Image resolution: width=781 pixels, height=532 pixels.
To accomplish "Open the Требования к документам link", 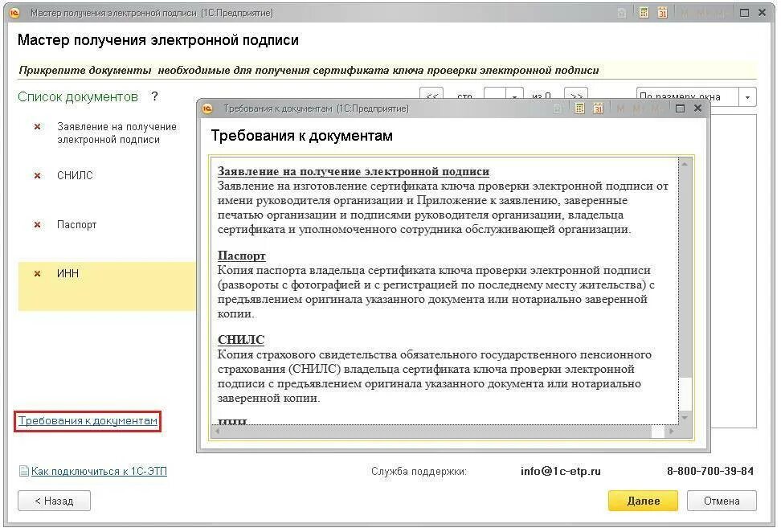I will click(x=88, y=421).
